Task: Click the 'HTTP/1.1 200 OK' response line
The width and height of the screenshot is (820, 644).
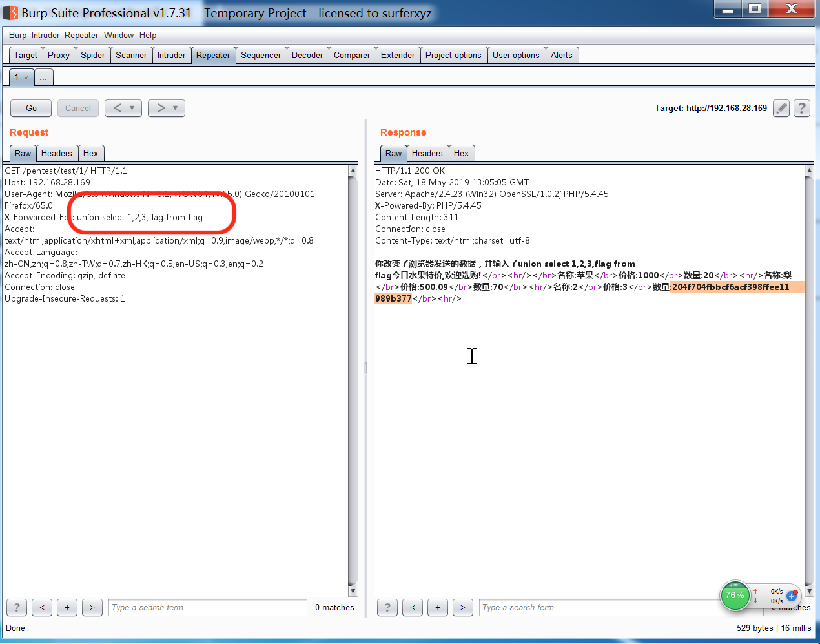Action: click(410, 171)
